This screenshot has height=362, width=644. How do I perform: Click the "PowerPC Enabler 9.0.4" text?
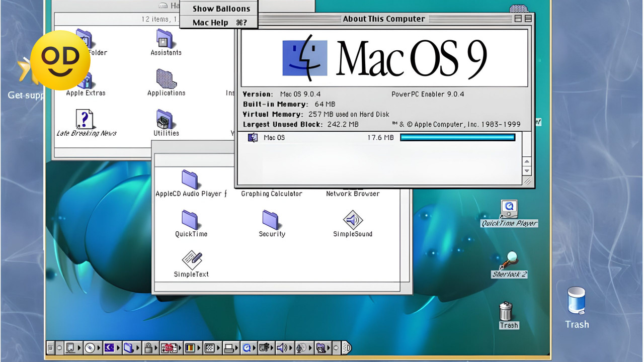click(x=428, y=94)
